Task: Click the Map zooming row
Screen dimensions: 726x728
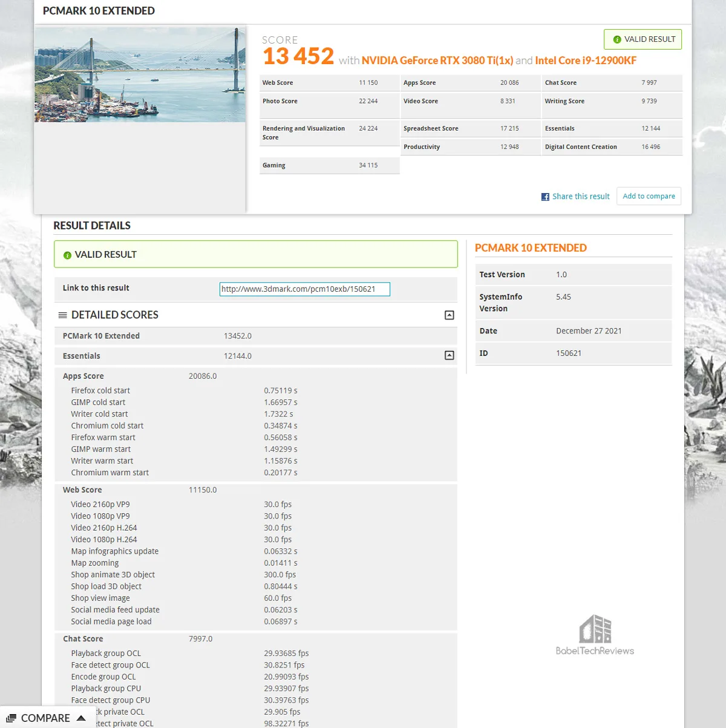Action: (256, 563)
